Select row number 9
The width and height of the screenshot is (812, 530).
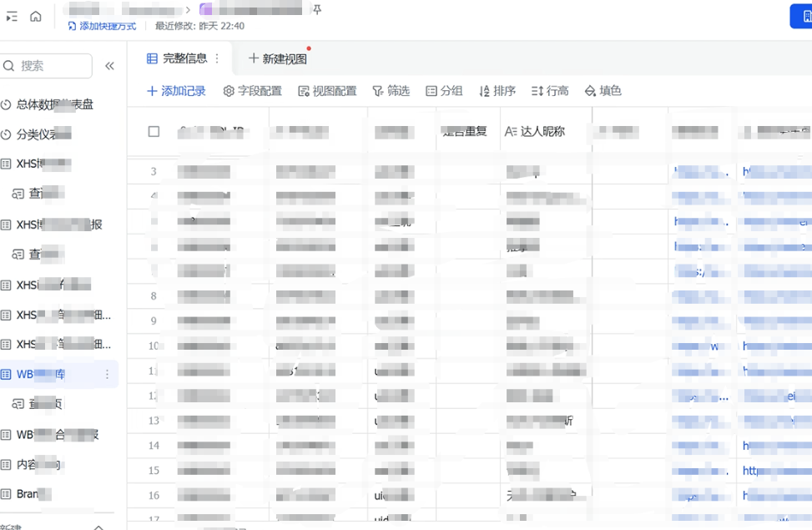(154, 321)
